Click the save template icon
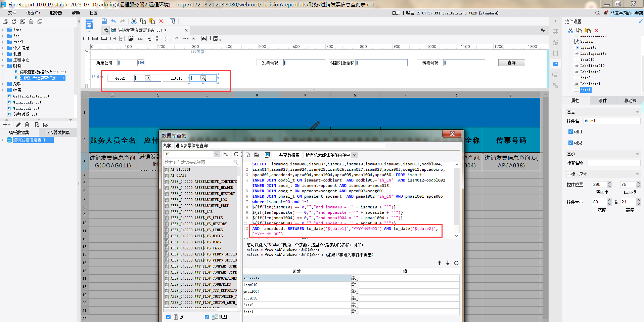This screenshot has height=322, width=644. (x=104, y=21)
